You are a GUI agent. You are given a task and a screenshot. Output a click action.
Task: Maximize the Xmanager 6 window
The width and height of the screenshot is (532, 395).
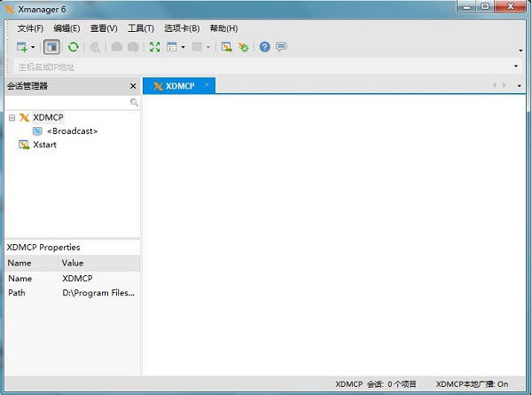[x=485, y=6]
